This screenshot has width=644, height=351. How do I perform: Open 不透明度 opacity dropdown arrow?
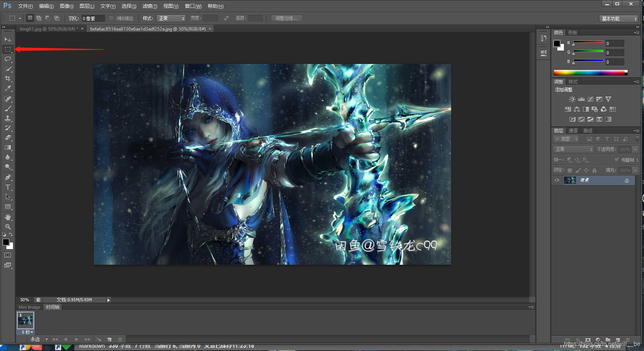pos(635,149)
